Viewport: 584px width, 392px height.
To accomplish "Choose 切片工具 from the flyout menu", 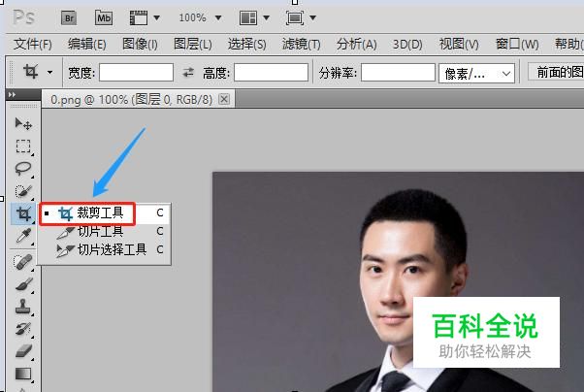I will click(x=105, y=231).
